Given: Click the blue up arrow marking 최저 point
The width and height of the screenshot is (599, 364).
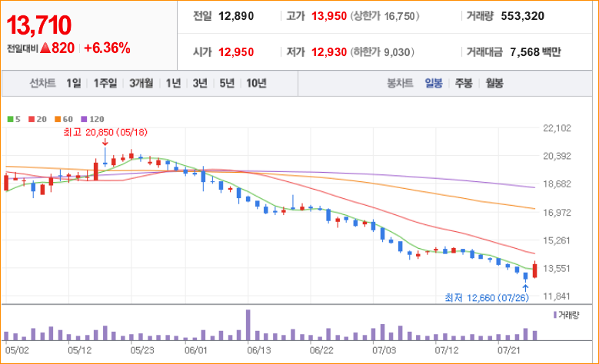Looking at the screenshot, I should point(526,288).
